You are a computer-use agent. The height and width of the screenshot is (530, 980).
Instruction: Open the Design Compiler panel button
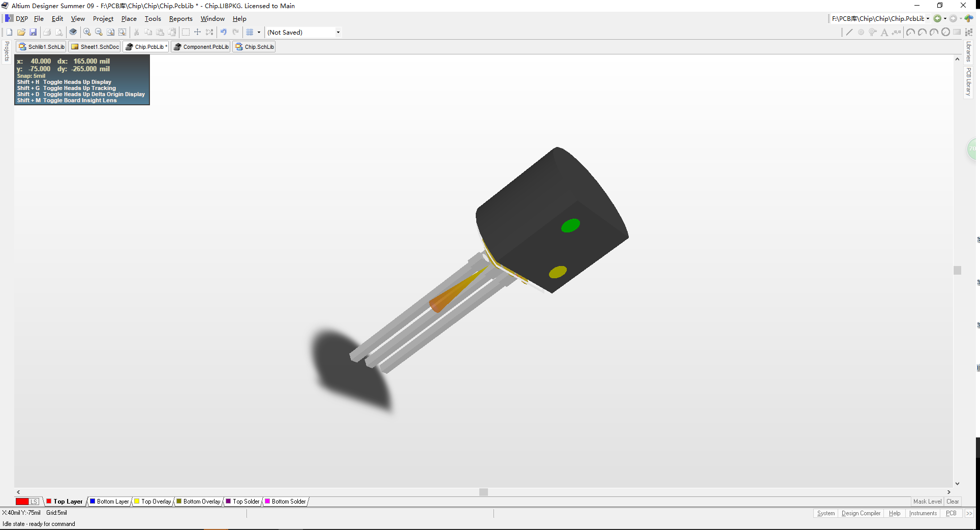(x=861, y=513)
